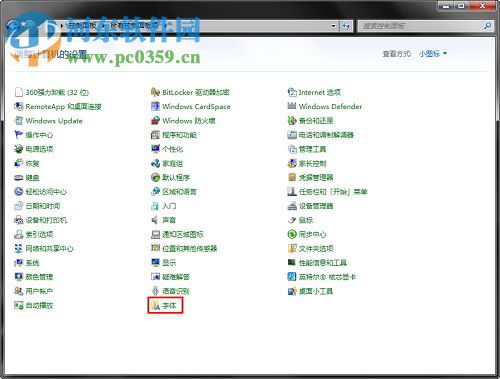
Task: Open 同步中心 Sync Center
Action: [x=307, y=234]
